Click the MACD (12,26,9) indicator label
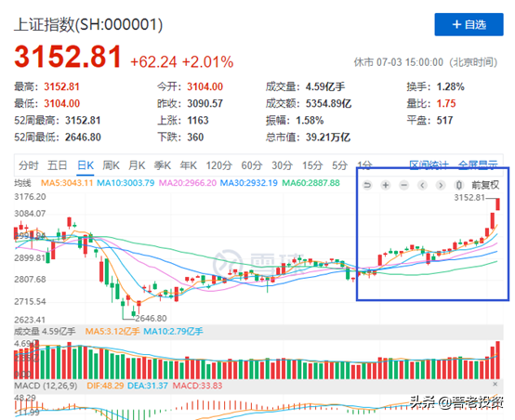 (46, 386)
